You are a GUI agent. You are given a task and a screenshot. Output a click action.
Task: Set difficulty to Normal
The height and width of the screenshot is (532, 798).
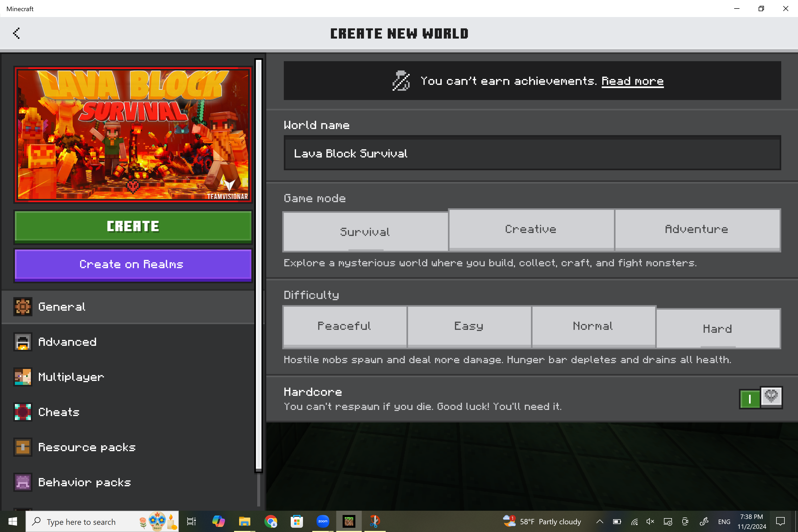593,326
